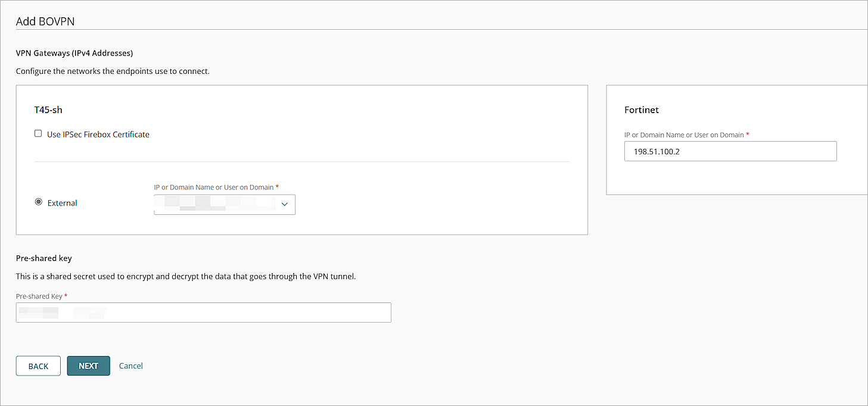The width and height of the screenshot is (868, 406).
Task: Deselect the External gateway option
Action: (x=38, y=202)
